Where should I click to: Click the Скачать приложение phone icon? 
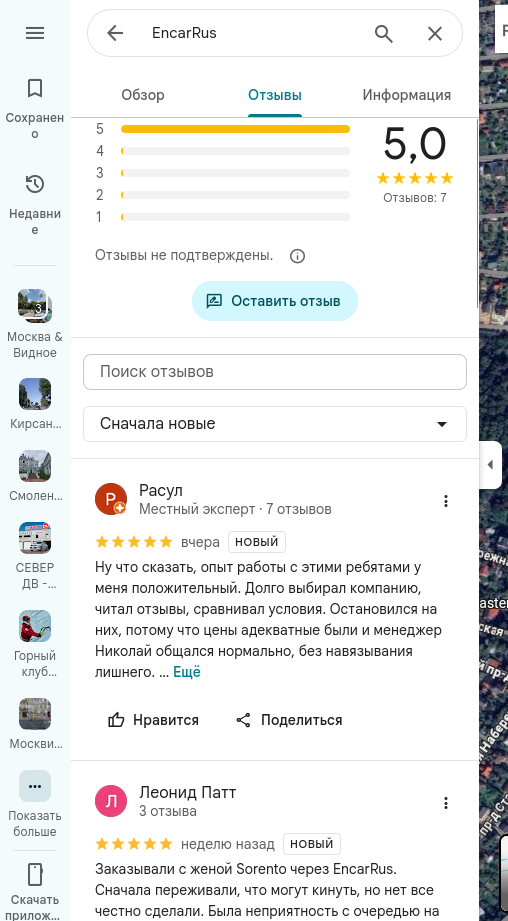(35, 874)
